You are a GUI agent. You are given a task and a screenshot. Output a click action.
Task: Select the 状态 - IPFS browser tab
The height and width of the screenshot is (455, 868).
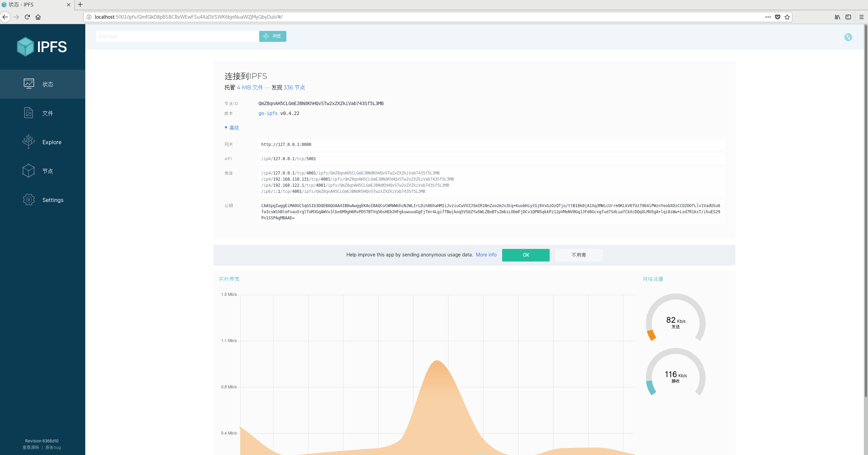click(x=34, y=5)
